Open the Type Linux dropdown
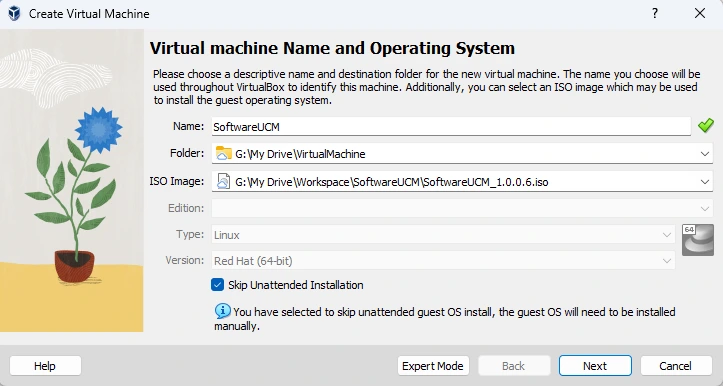The height and width of the screenshot is (386, 723). click(x=443, y=235)
